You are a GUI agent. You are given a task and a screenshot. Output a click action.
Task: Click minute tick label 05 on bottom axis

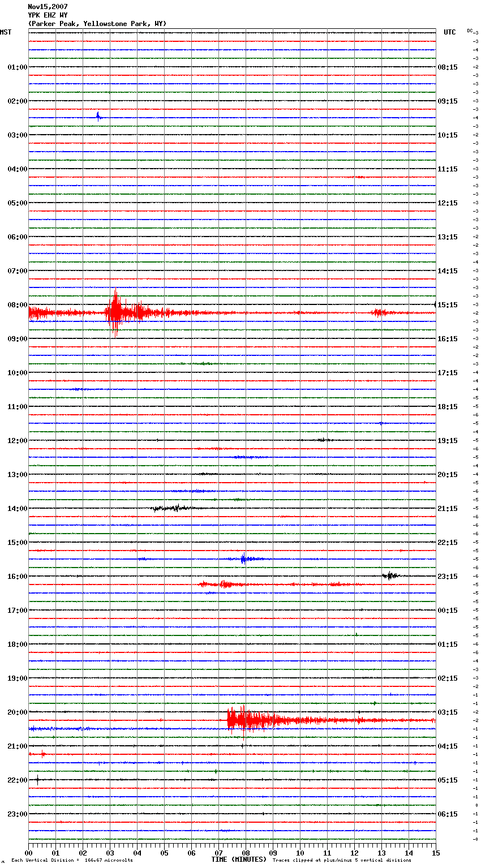click(164, 853)
